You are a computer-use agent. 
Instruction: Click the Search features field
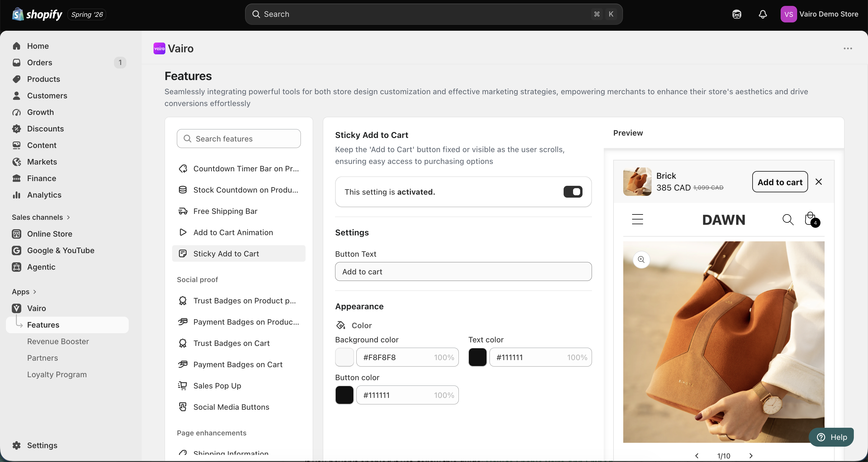(x=239, y=139)
